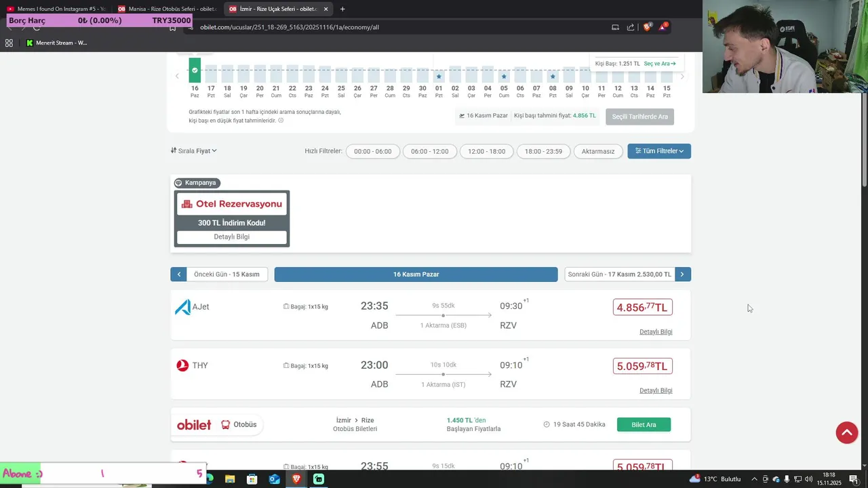868x488 pixels.
Task: Click the Brave Rewards triangle icon
Action: [664, 27]
